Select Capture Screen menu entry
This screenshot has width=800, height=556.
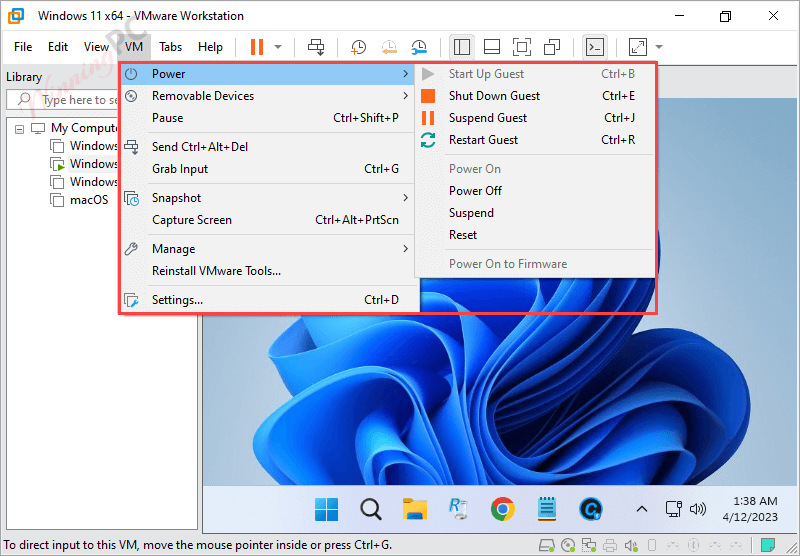click(267, 220)
